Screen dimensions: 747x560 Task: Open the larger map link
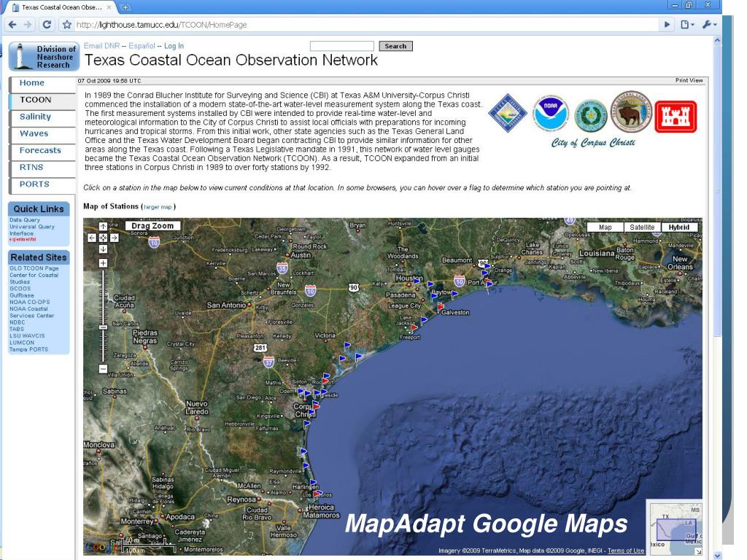(x=158, y=207)
